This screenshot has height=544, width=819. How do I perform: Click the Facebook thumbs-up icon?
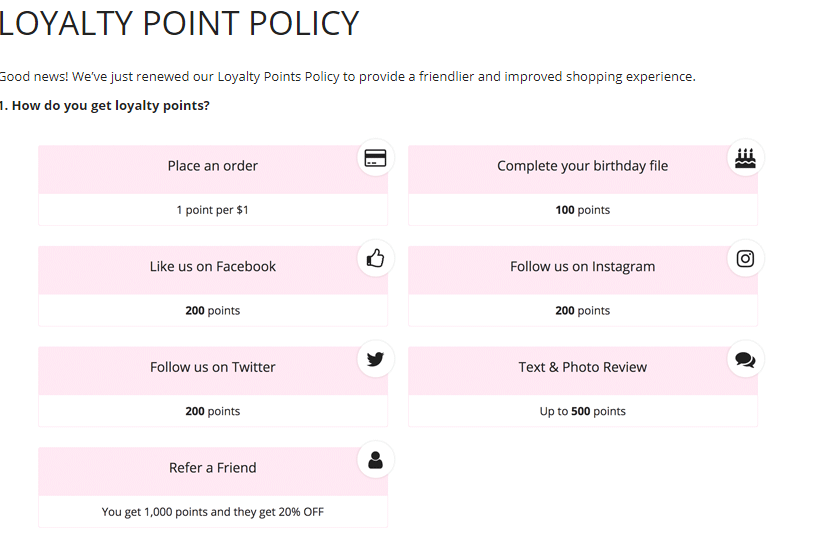[x=375, y=258]
